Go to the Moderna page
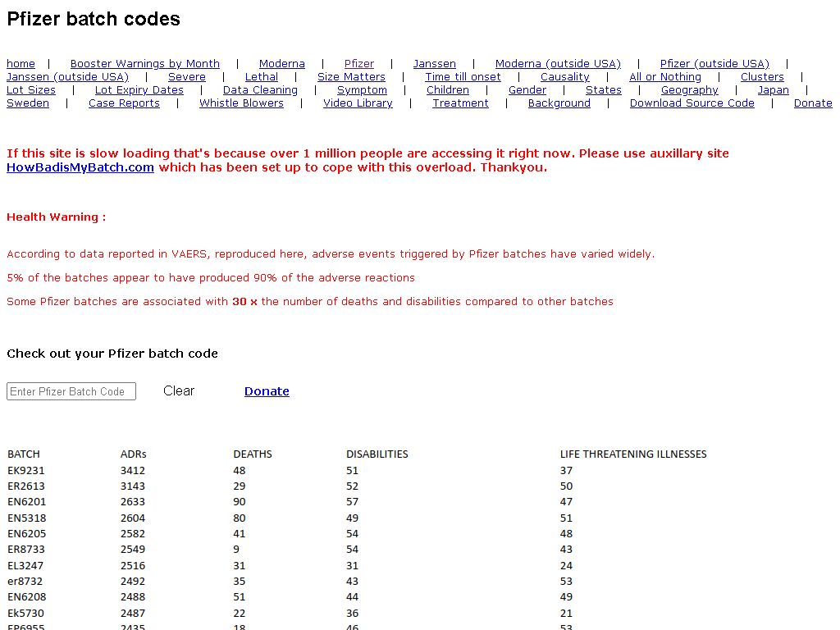The height and width of the screenshot is (630, 840). point(282,64)
